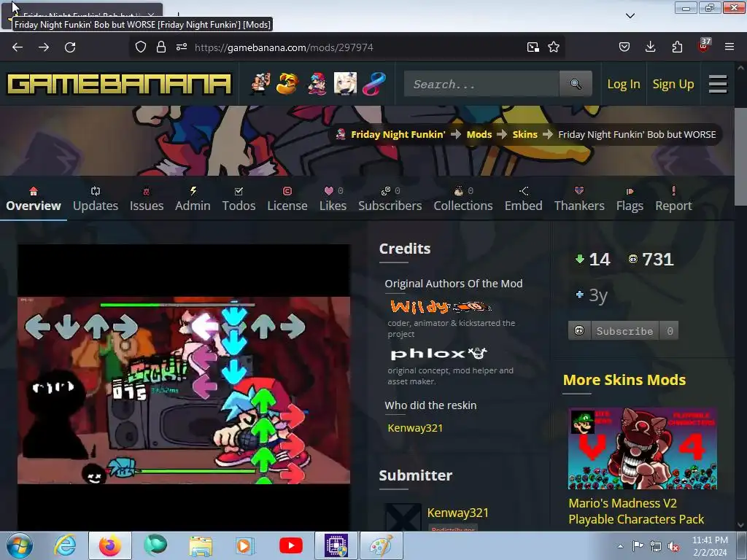Open the Thankers tab
Image resolution: width=747 pixels, height=560 pixels.
578,200
